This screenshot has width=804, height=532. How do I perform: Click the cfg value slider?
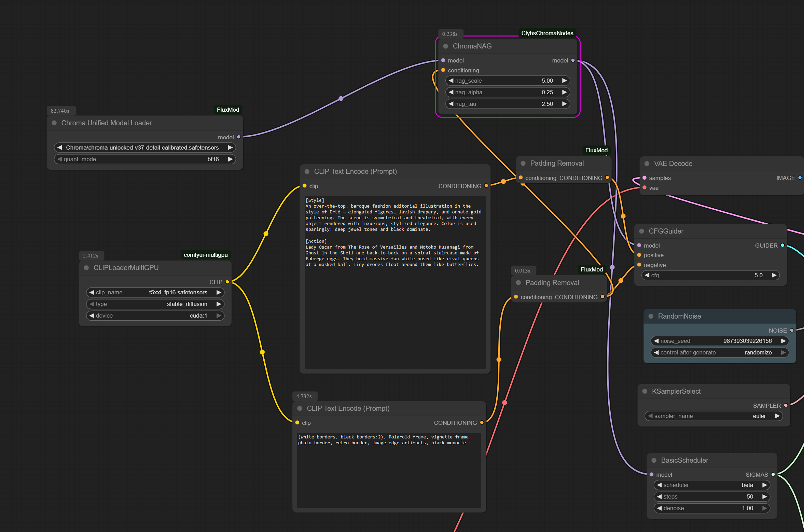[x=710, y=275]
